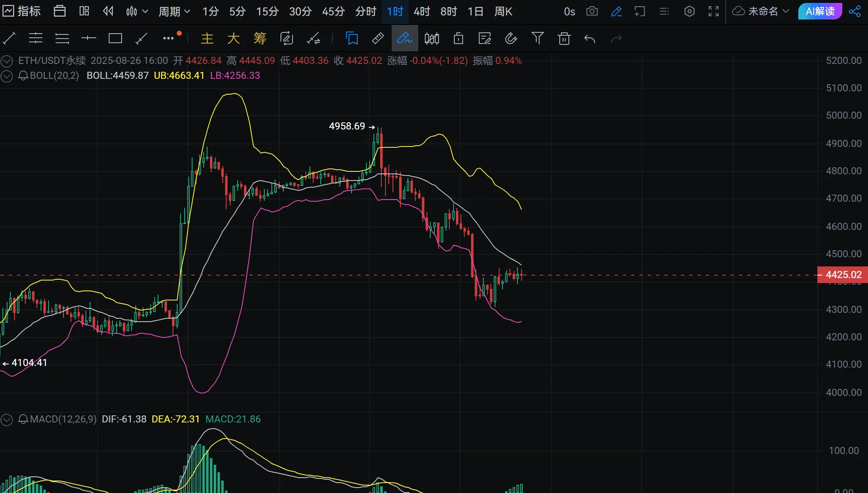Undo the last drawing action

point(590,39)
